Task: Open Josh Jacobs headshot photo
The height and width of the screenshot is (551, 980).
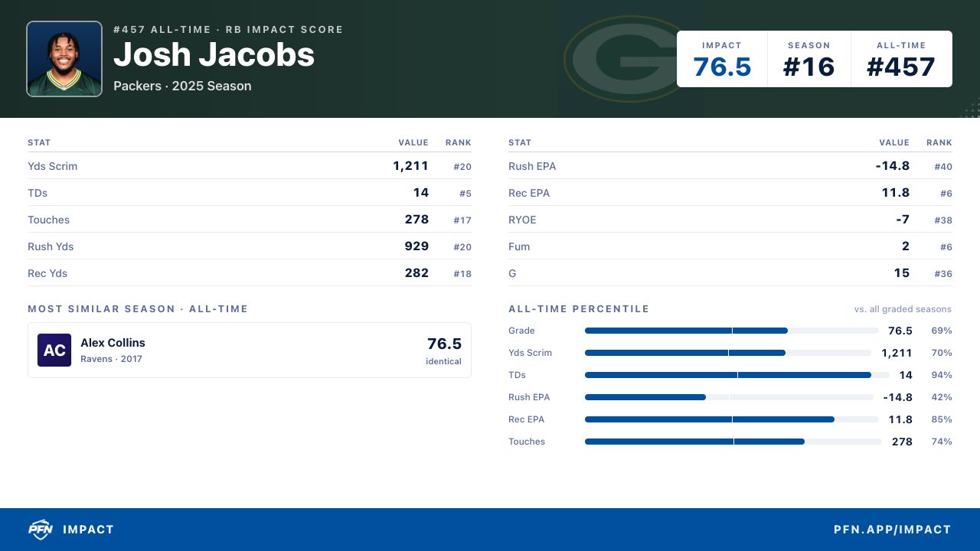Action: [64, 59]
